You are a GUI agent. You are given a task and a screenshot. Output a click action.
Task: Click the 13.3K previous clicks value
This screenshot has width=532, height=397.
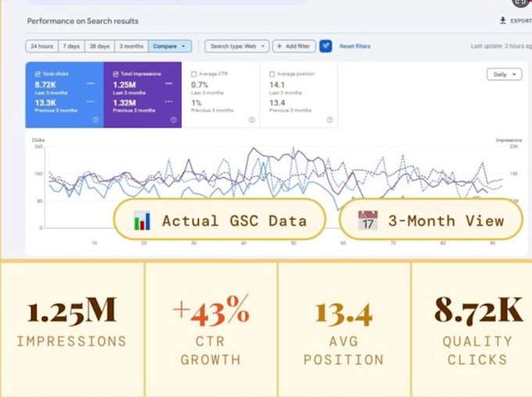45,102
